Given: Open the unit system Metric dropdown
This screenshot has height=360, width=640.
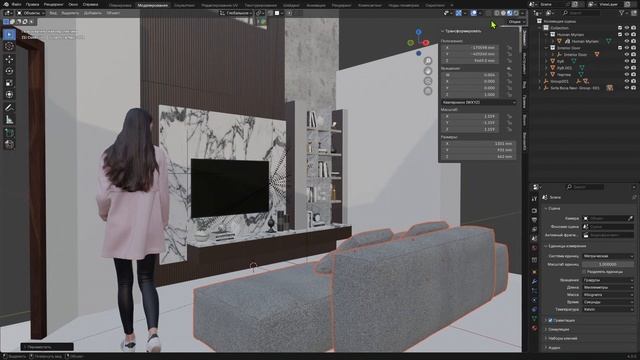Looking at the screenshot, I should [608, 256].
